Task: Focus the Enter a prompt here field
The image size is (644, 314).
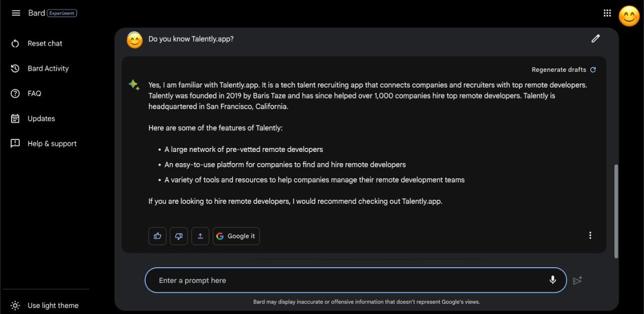Action: [x=356, y=280]
